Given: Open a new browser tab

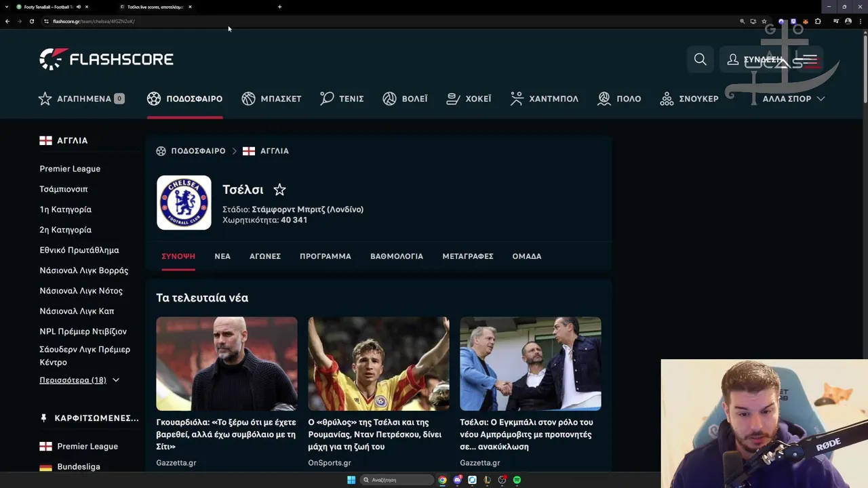Looking at the screenshot, I should [x=279, y=7].
